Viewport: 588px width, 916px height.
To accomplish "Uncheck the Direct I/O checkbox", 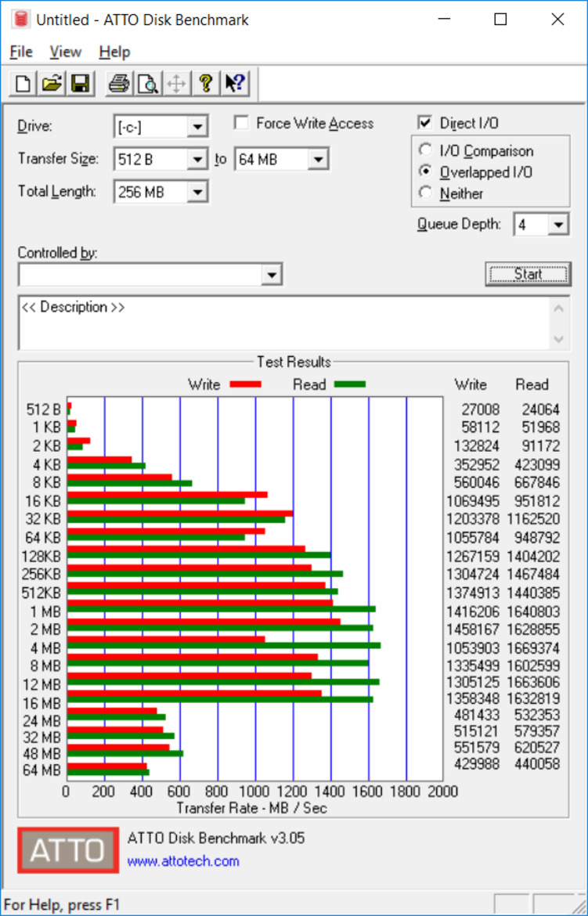I will (x=425, y=123).
